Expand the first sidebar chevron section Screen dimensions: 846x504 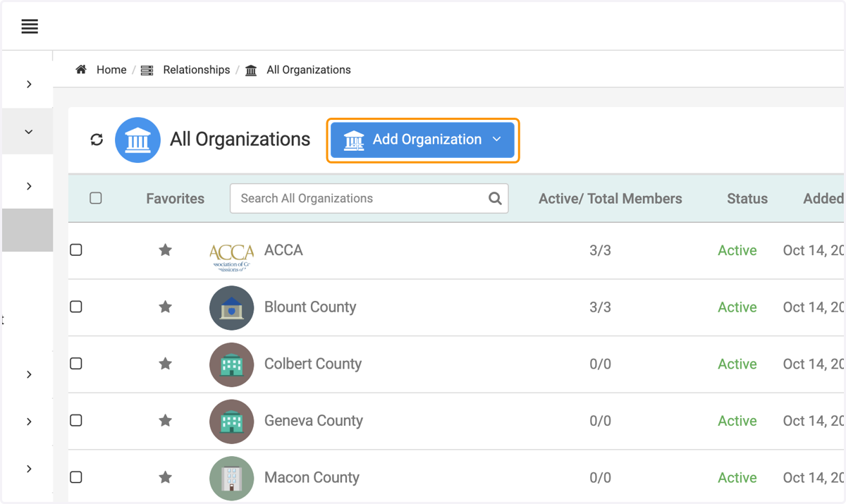click(x=29, y=84)
